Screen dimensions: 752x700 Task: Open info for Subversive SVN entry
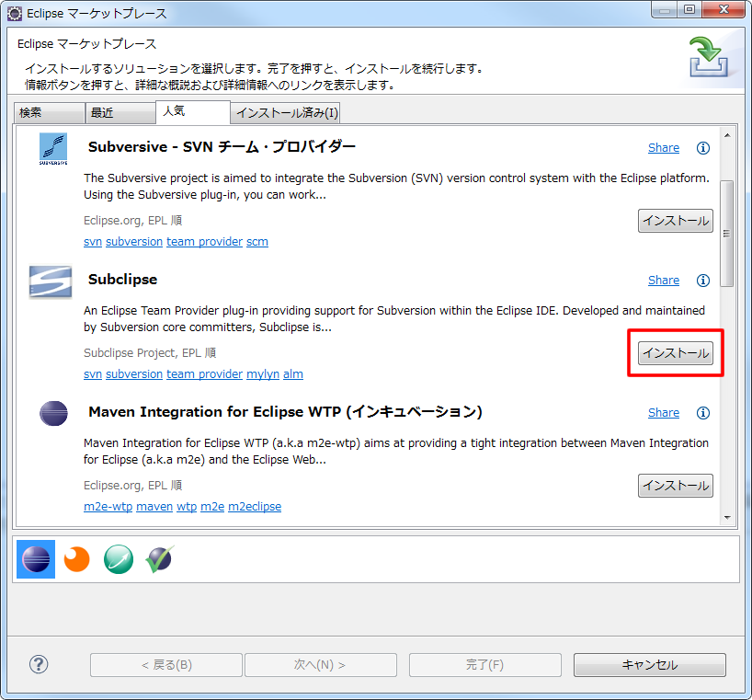(x=702, y=148)
